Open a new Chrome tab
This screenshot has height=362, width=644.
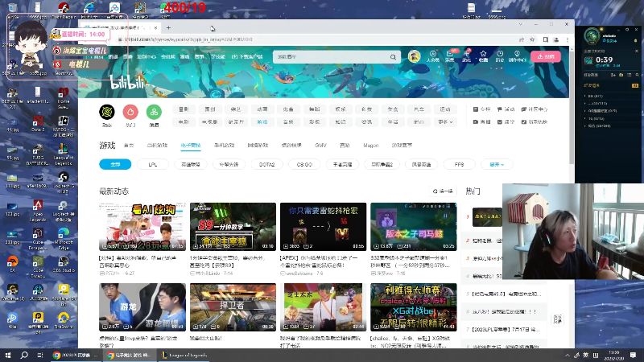pyautogui.click(x=168, y=28)
